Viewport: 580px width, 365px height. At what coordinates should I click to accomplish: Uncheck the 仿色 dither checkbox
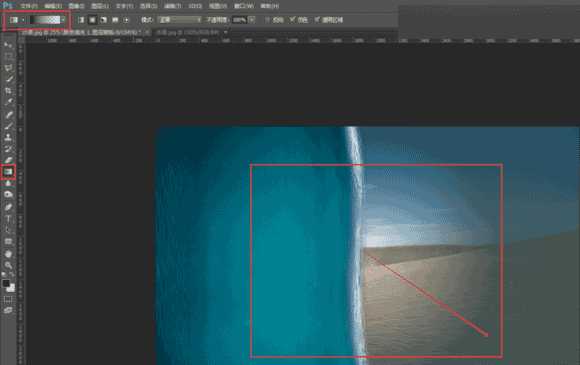pos(292,20)
